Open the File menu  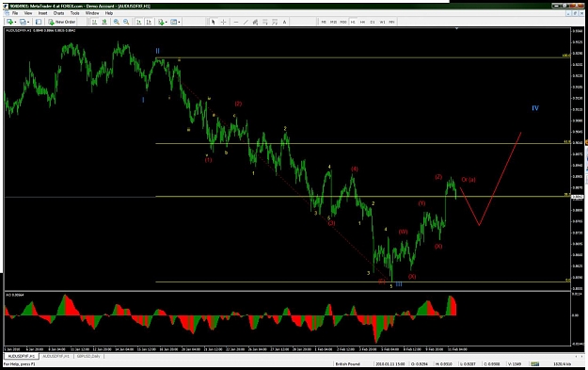click(x=15, y=13)
